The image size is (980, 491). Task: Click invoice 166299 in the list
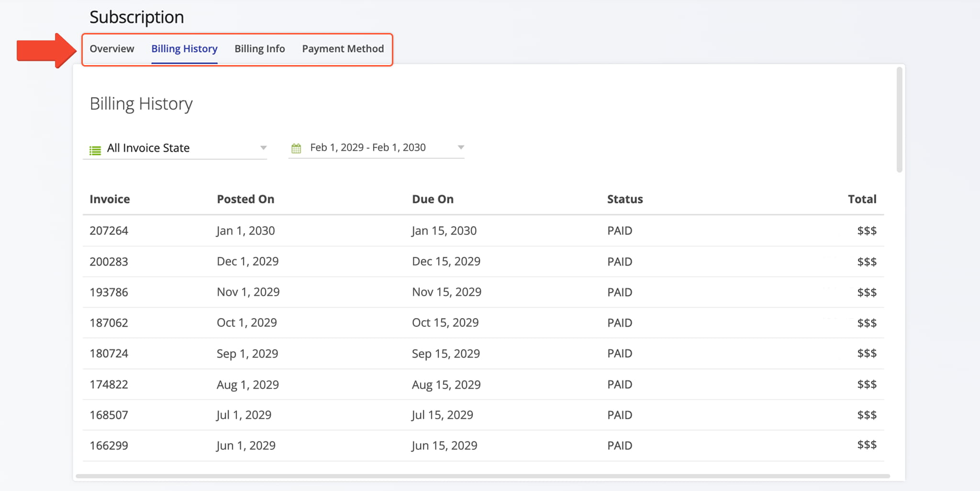(x=109, y=446)
